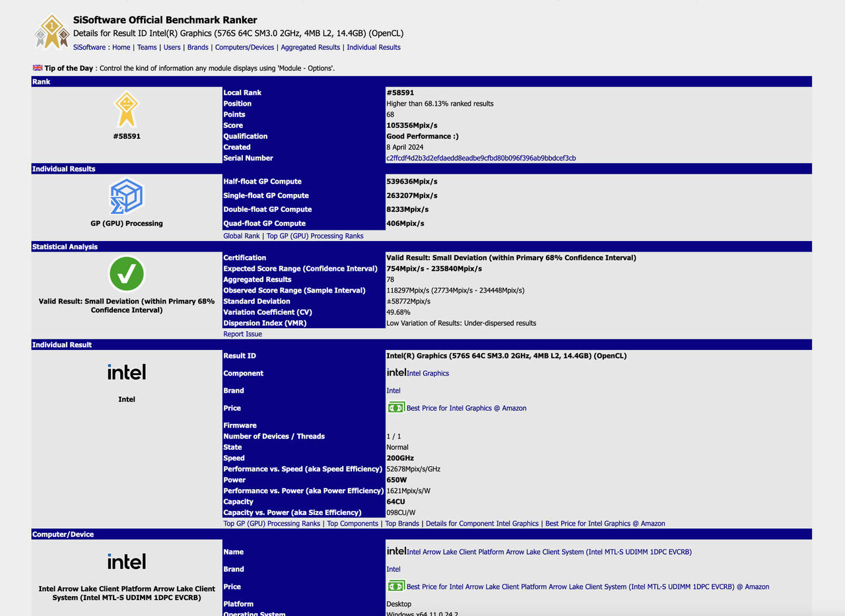Click the green checkmark valid result icon
The width and height of the screenshot is (845, 616).
pos(126,274)
